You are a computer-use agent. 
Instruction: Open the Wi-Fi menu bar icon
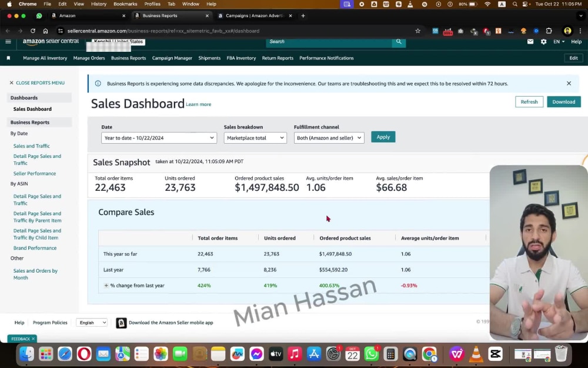coord(487,4)
